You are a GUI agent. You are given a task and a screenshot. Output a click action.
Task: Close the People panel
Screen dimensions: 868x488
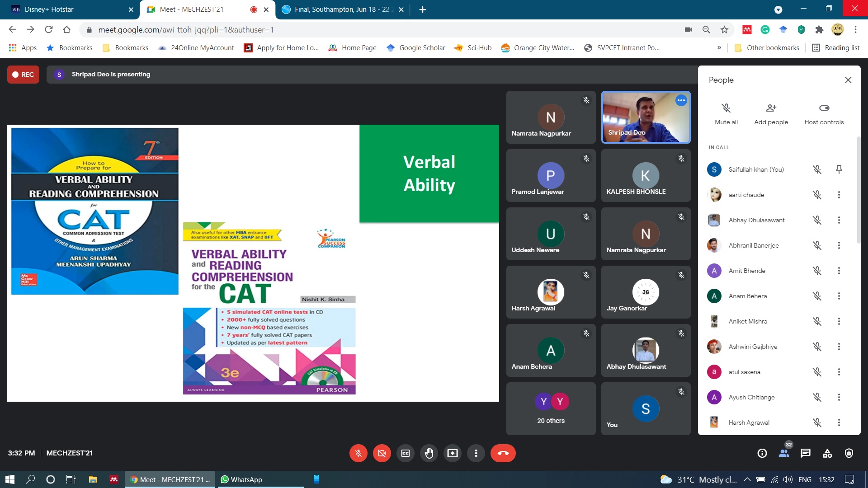[848, 80]
